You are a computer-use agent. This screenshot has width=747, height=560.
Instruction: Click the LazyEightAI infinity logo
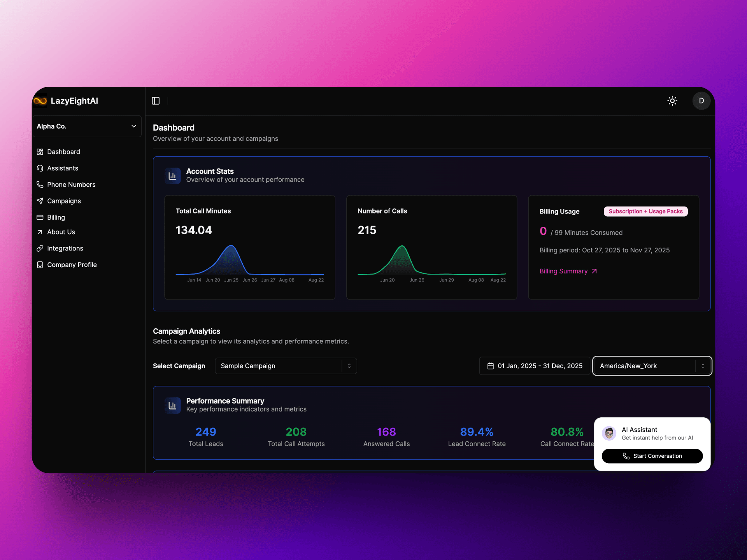click(x=40, y=101)
